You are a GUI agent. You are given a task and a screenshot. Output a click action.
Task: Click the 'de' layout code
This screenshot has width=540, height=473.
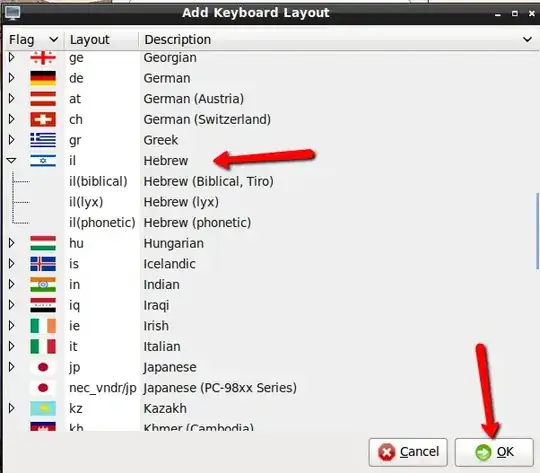pos(76,78)
